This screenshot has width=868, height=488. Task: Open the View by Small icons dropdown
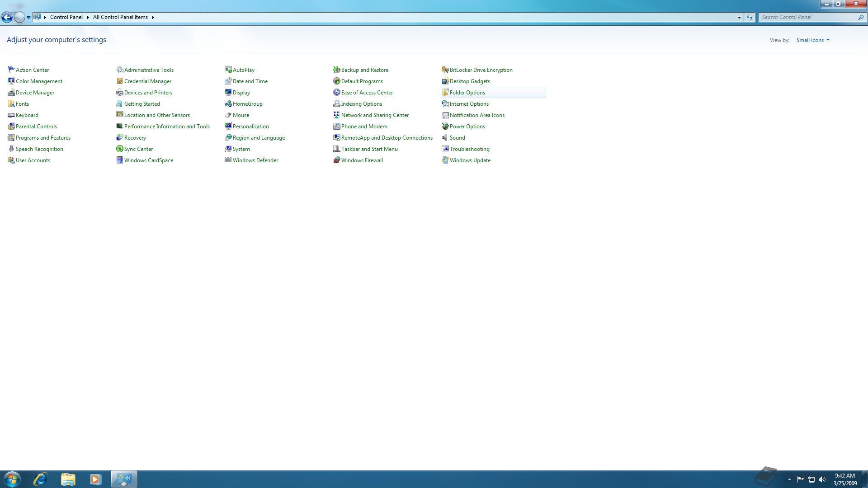pos(813,40)
